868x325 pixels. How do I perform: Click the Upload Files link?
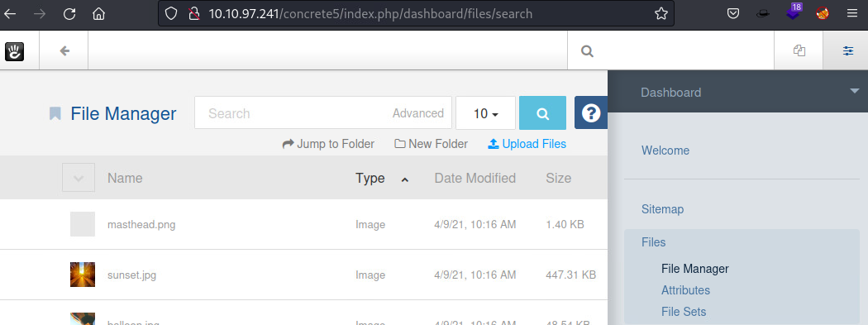(x=527, y=144)
